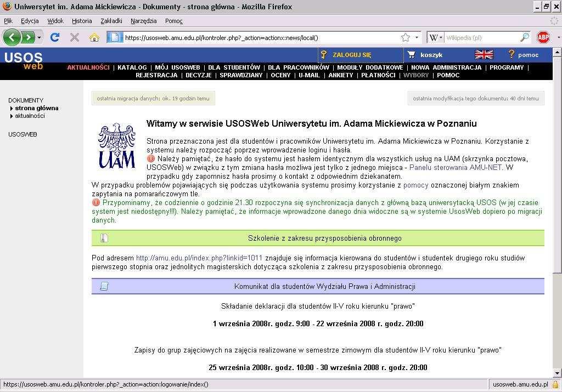Open U-MAIL in the navigation bar
The image size is (562, 392).
coord(310,75)
